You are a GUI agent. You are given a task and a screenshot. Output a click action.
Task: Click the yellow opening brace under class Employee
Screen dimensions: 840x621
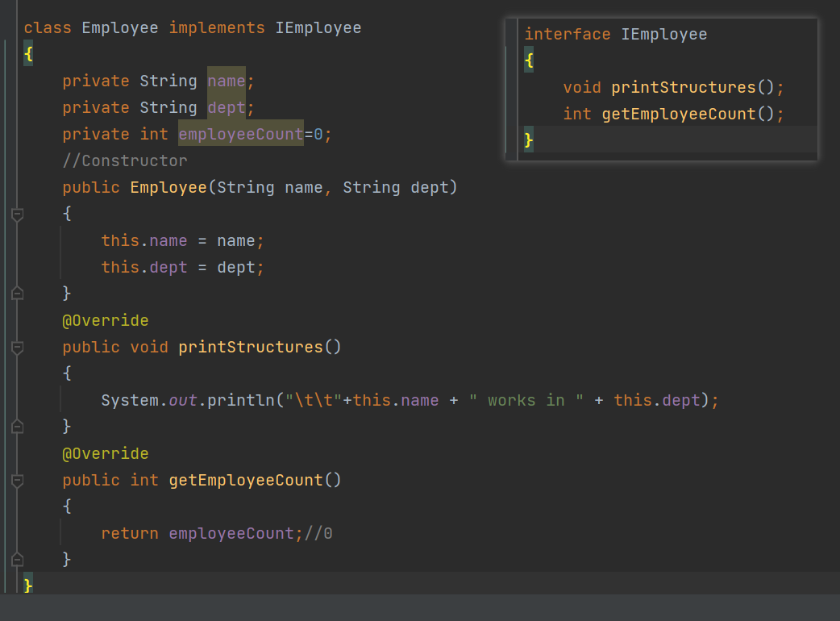tap(28, 54)
